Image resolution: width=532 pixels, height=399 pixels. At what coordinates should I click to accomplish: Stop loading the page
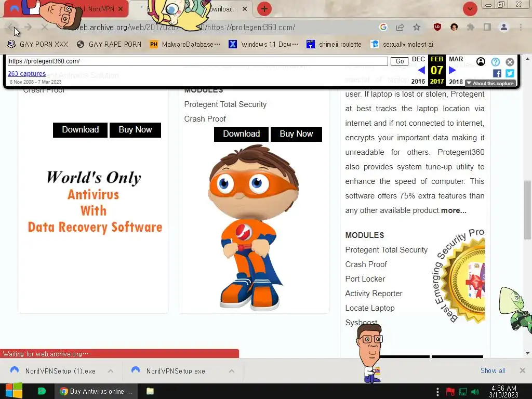(45, 27)
